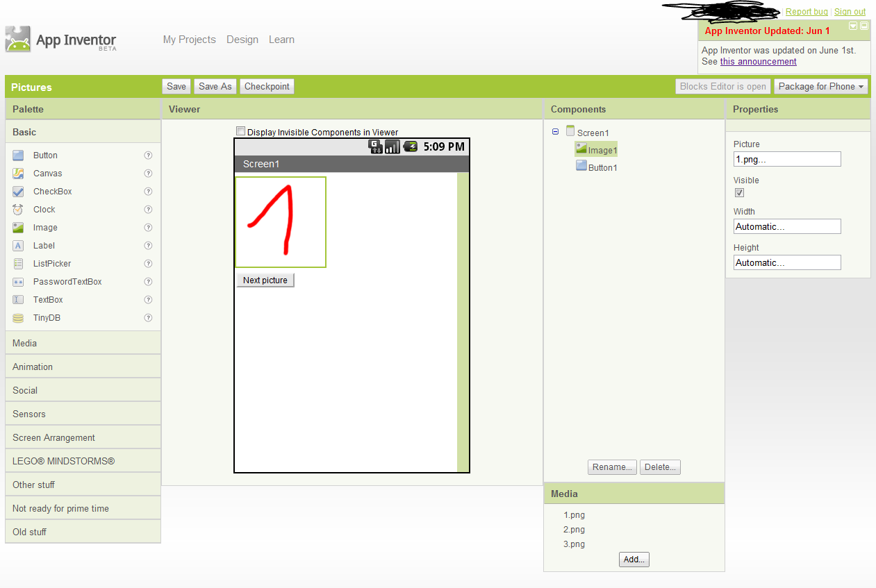Expand the Screen Arrangement palette section

83,437
